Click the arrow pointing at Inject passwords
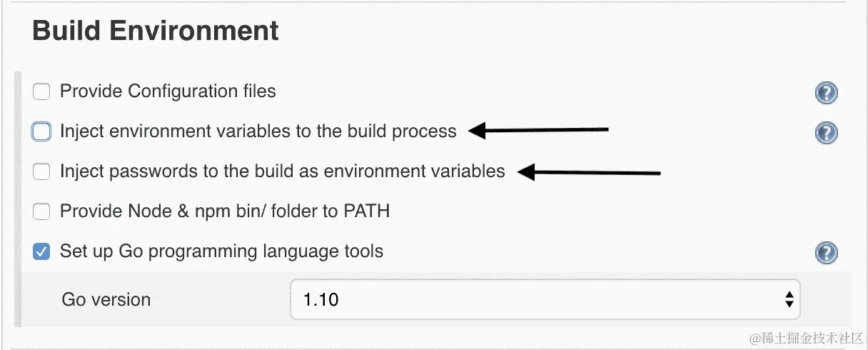Screen dimensions: 868x350 click(x=590, y=171)
